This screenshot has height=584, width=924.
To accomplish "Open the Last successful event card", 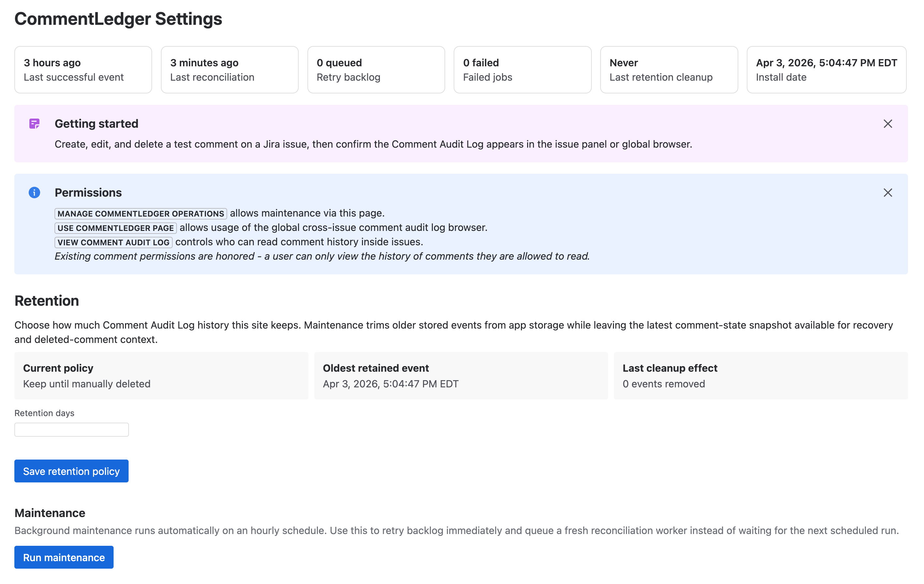I will pyautogui.click(x=83, y=70).
